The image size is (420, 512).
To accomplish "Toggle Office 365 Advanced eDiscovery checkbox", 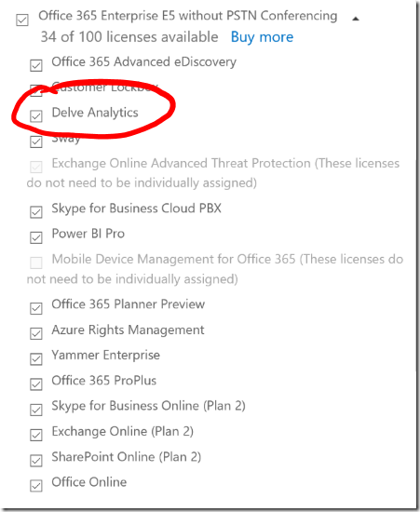I will point(36,65).
